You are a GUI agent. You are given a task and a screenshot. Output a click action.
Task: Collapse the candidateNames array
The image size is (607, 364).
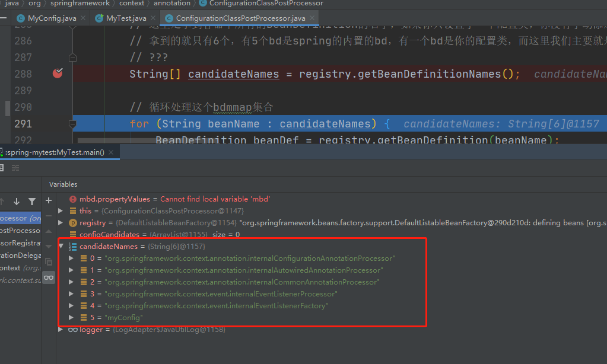point(61,245)
